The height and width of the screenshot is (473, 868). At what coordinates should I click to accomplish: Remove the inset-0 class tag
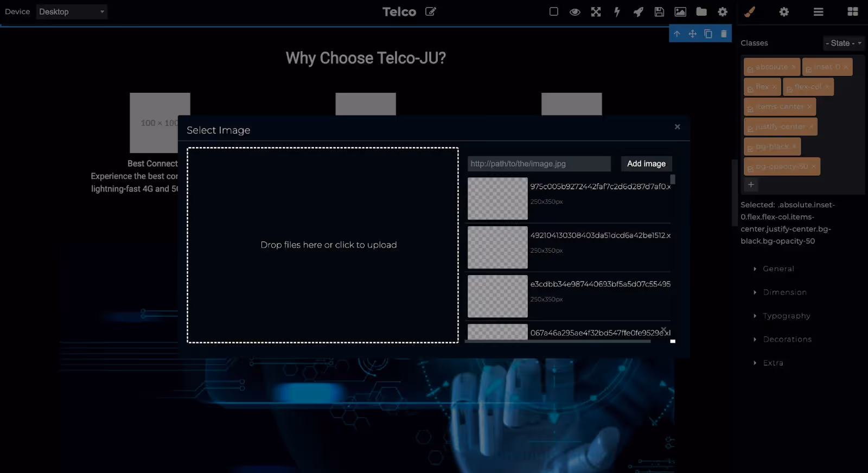pyautogui.click(x=846, y=67)
